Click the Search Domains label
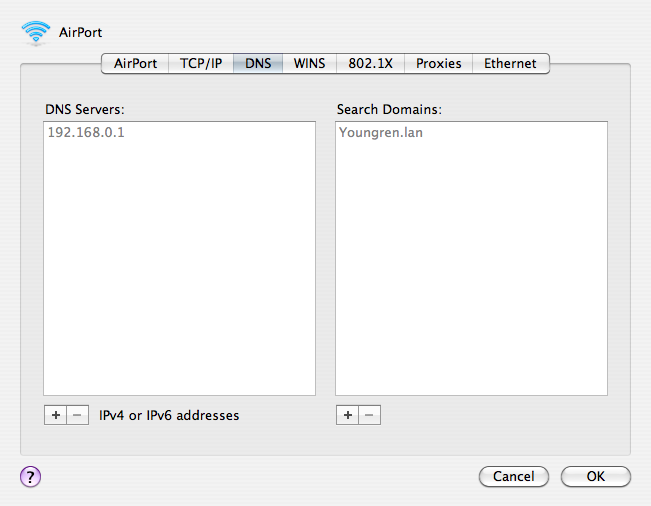 point(389,110)
